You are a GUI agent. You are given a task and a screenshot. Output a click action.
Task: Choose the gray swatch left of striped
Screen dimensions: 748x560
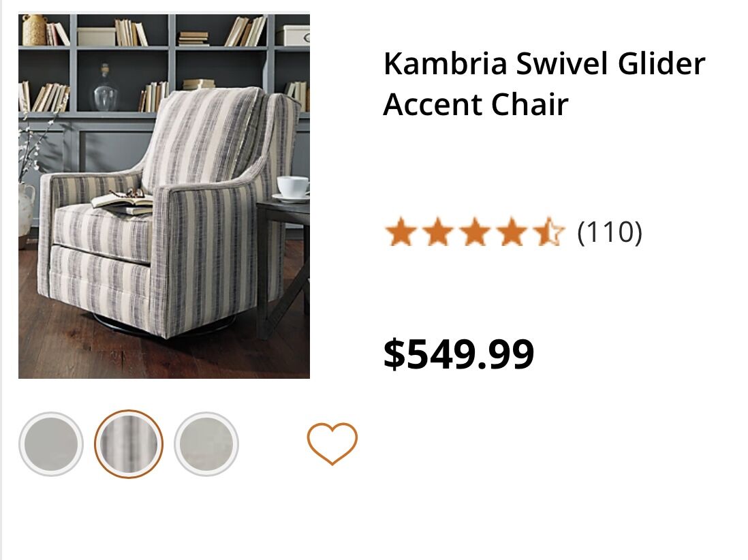pyautogui.click(x=50, y=444)
